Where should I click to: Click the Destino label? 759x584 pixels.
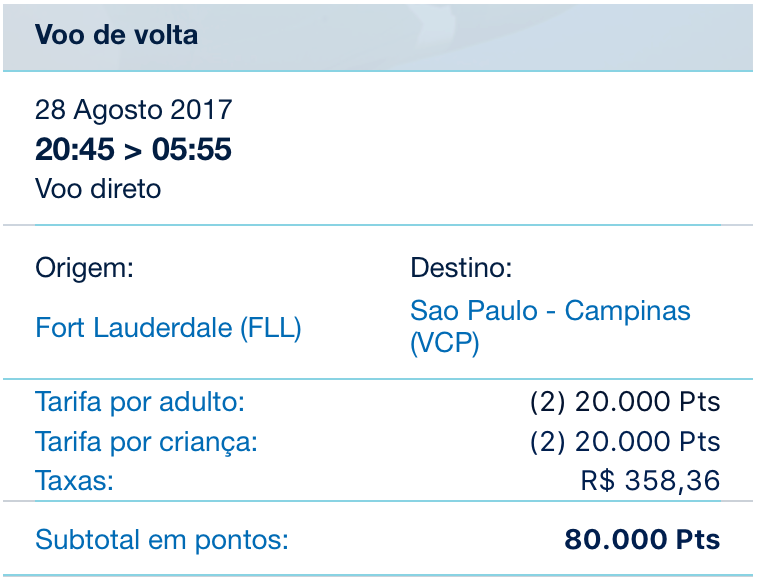(x=461, y=267)
